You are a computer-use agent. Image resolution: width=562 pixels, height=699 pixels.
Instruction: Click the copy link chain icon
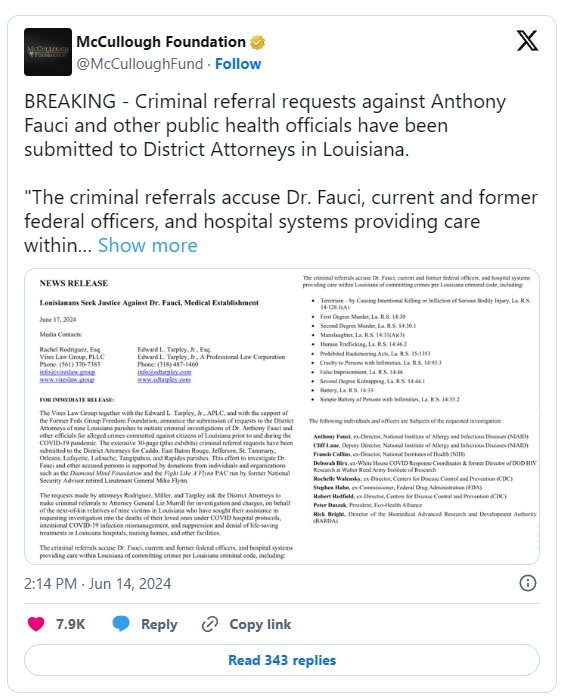(210, 624)
